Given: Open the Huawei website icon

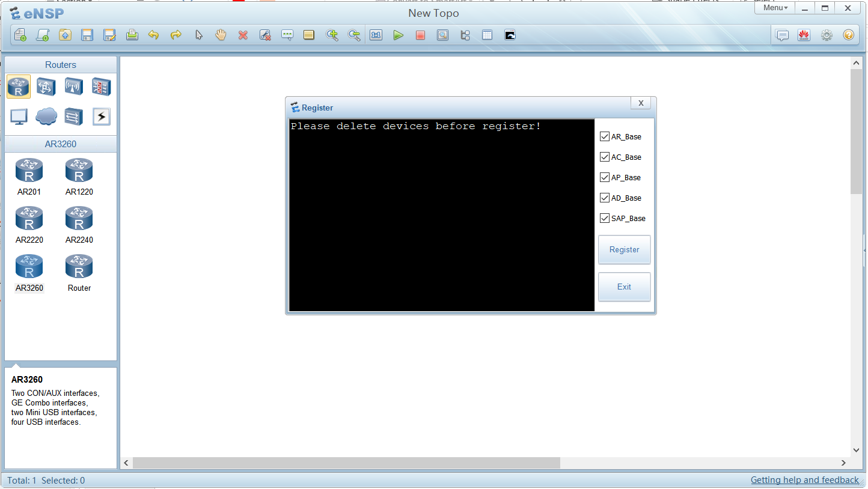Looking at the screenshot, I should (804, 35).
